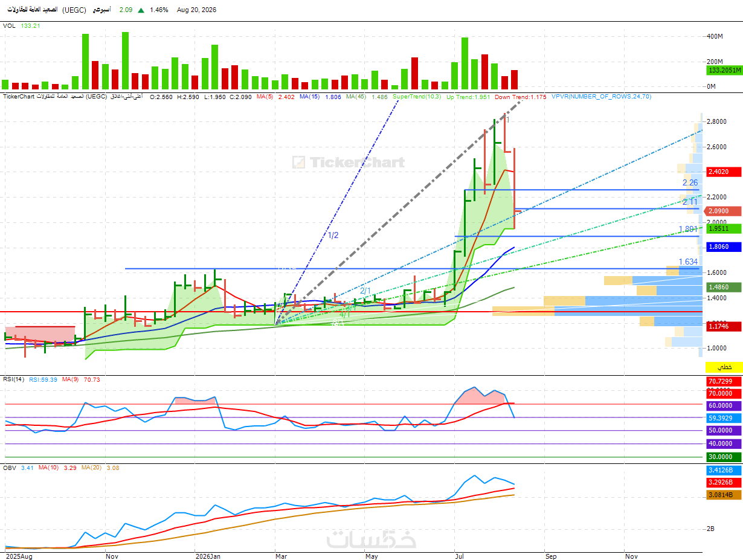Image resolution: width=743 pixels, height=560 pixels.
Task: Click the MA(5) indicator label
Action: (x=265, y=97)
